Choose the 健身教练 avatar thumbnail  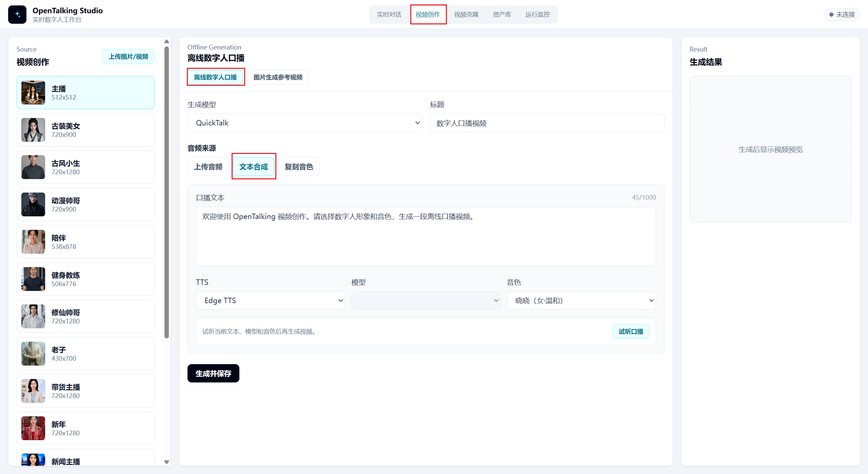click(33, 279)
